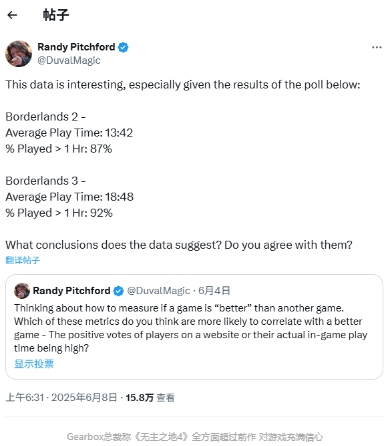Click the 帖子 page title

(56, 15)
